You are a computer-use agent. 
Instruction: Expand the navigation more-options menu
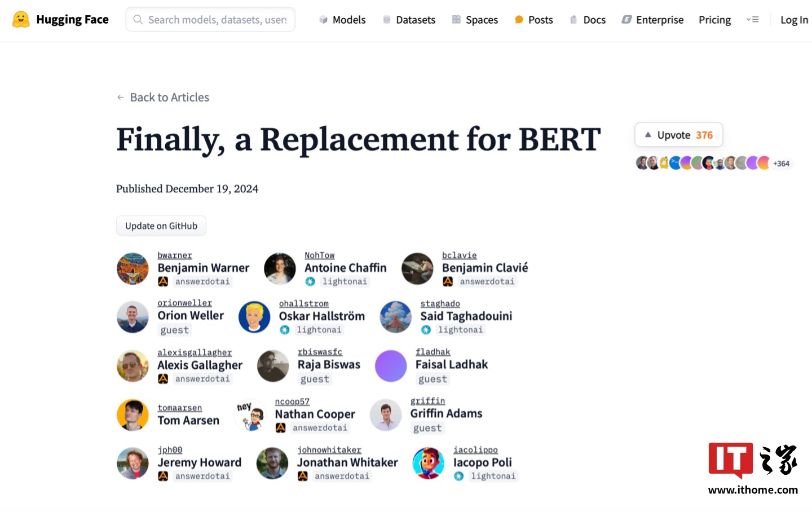[x=752, y=20]
